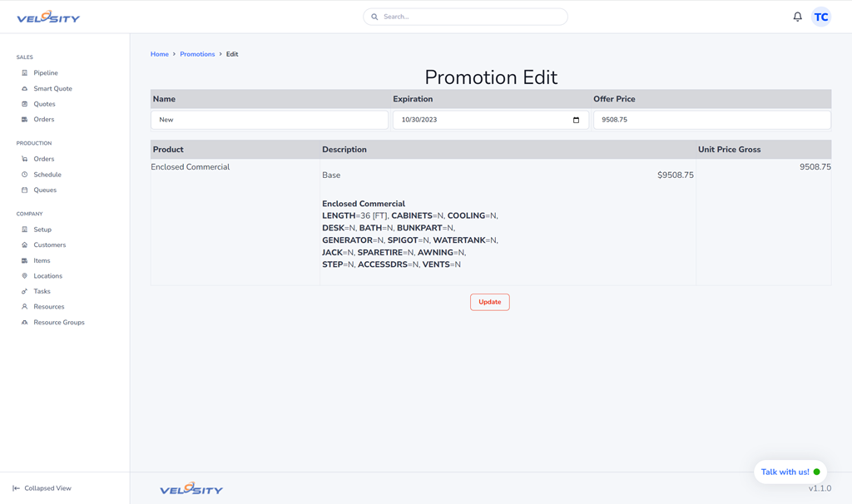Focus the Offer Price input field
Image resolution: width=852 pixels, height=504 pixels.
tap(711, 120)
